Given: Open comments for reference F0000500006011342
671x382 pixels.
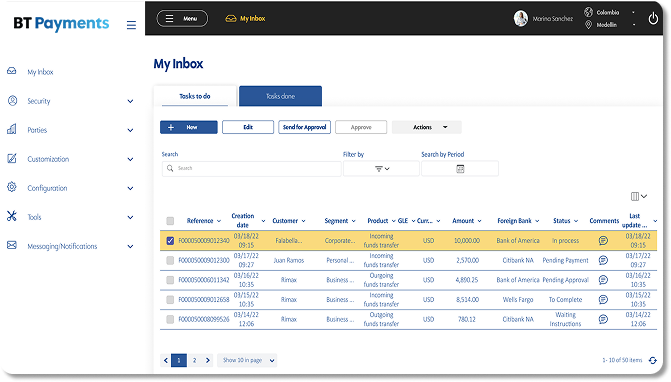Looking at the screenshot, I should pyautogui.click(x=603, y=280).
